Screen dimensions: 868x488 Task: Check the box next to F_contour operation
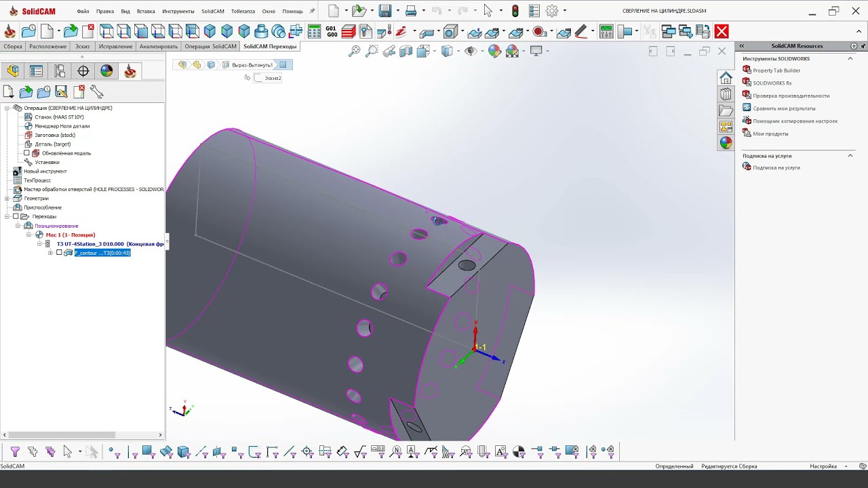coord(59,253)
